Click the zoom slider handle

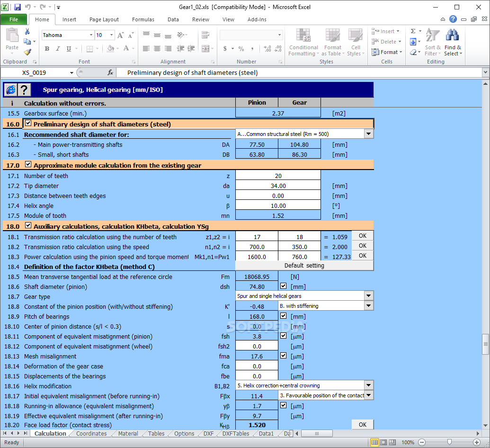(x=449, y=442)
